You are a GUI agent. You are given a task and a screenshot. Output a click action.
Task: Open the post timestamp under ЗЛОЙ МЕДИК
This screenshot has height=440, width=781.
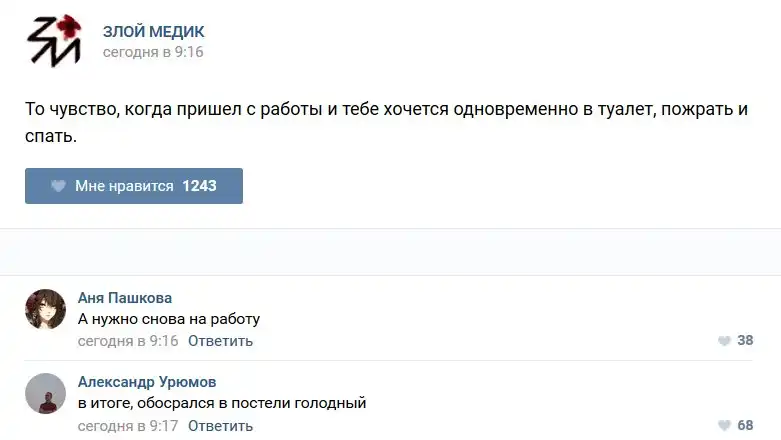point(152,52)
